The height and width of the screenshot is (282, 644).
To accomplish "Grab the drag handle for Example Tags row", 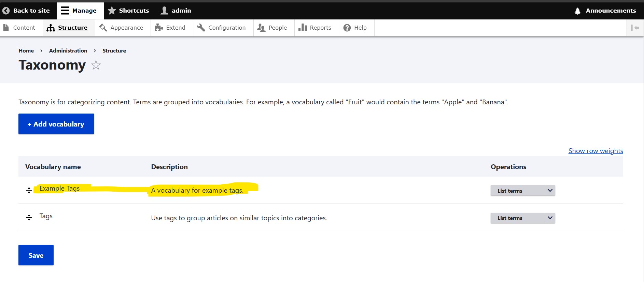I will pyautogui.click(x=29, y=190).
